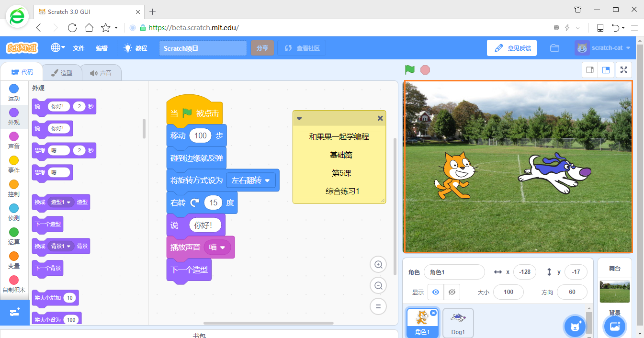The height and width of the screenshot is (338, 644).
Task: Click the red stop button above stage
Action: click(x=425, y=70)
